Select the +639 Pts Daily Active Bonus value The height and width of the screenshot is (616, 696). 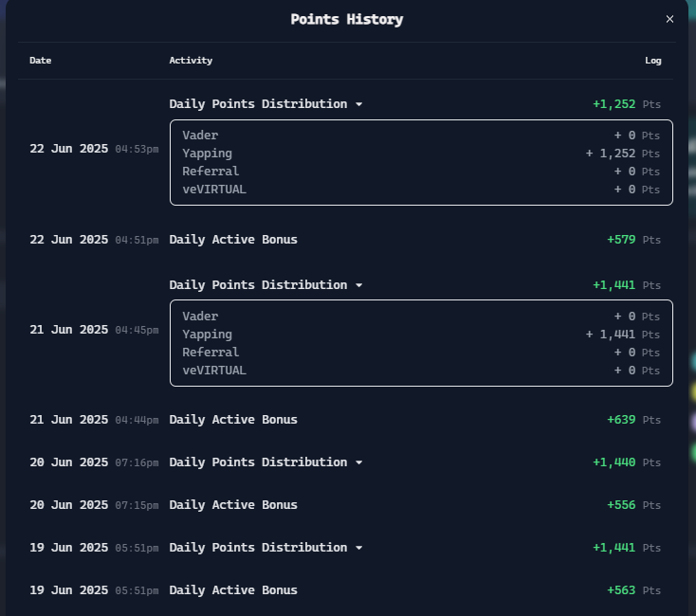(x=633, y=420)
